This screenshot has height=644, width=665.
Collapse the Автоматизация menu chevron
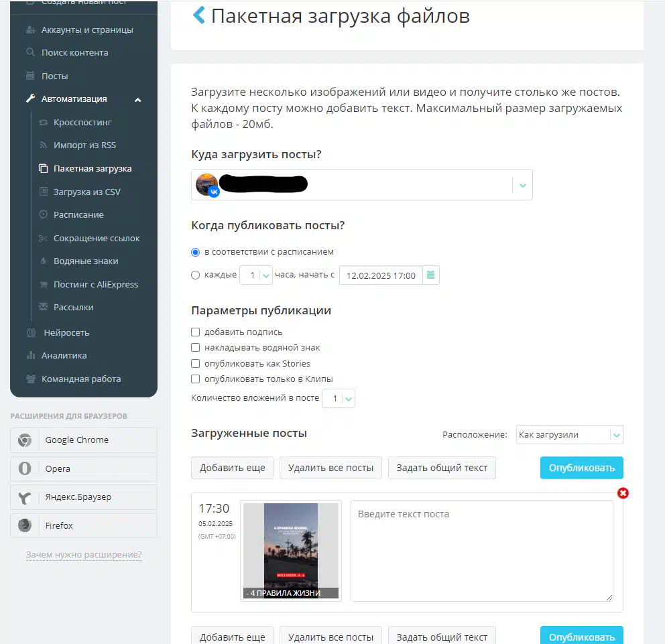pos(138,100)
